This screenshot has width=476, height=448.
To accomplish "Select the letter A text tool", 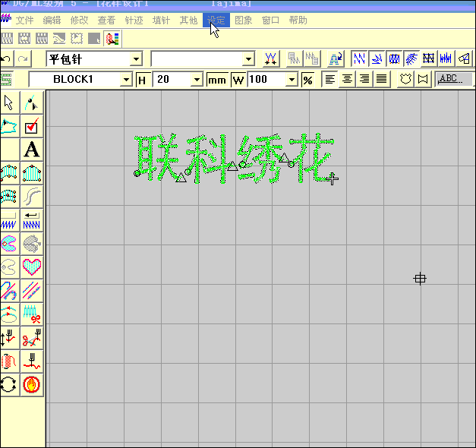I will (x=32, y=150).
